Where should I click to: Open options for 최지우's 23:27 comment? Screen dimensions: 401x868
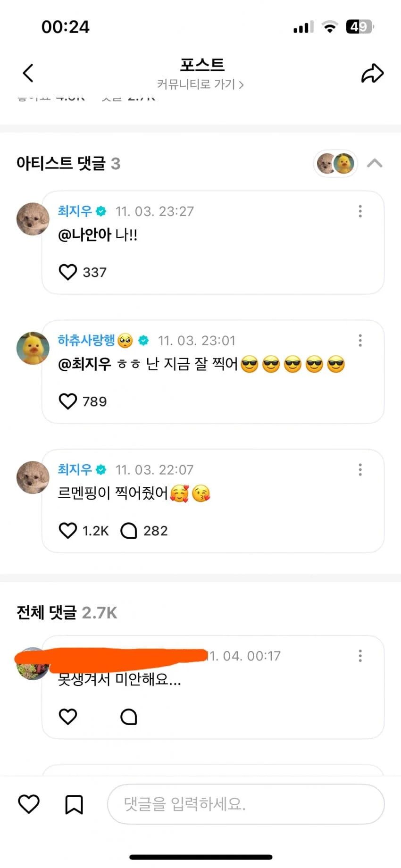point(360,211)
